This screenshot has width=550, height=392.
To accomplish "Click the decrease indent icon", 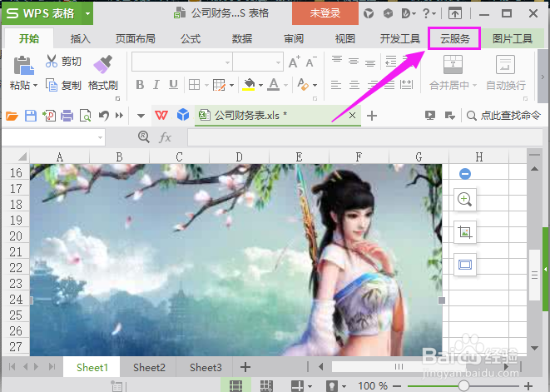I will (x=390, y=61).
